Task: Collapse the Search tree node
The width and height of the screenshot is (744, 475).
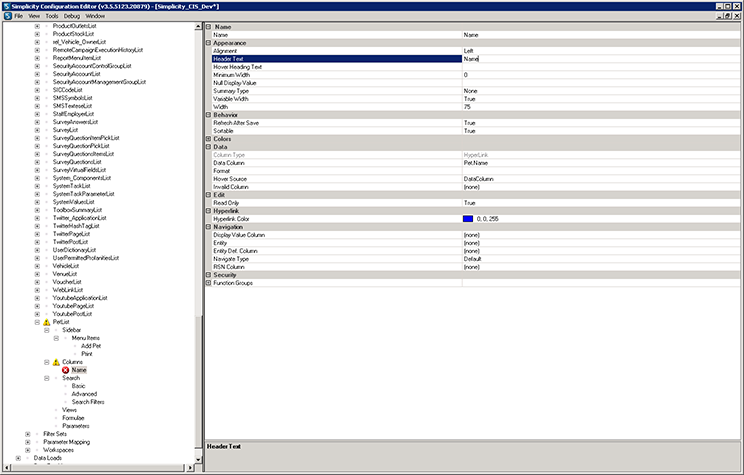Action: tap(46, 378)
